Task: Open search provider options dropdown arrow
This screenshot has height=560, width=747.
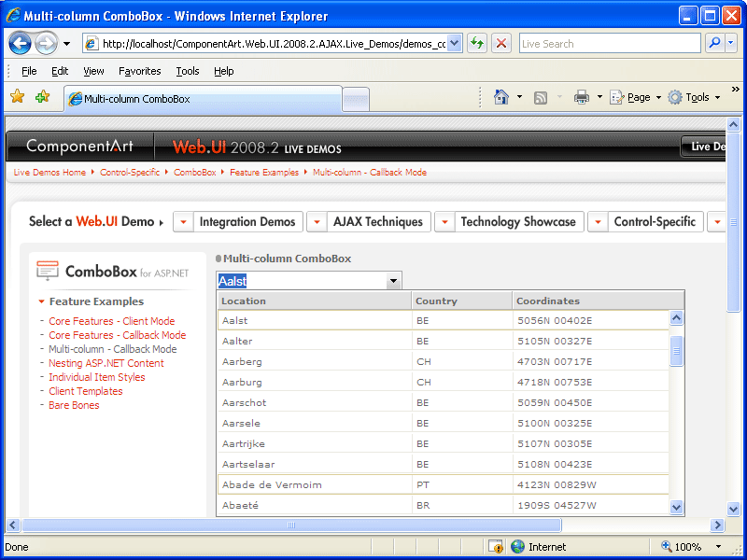Action: [x=731, y=43]
